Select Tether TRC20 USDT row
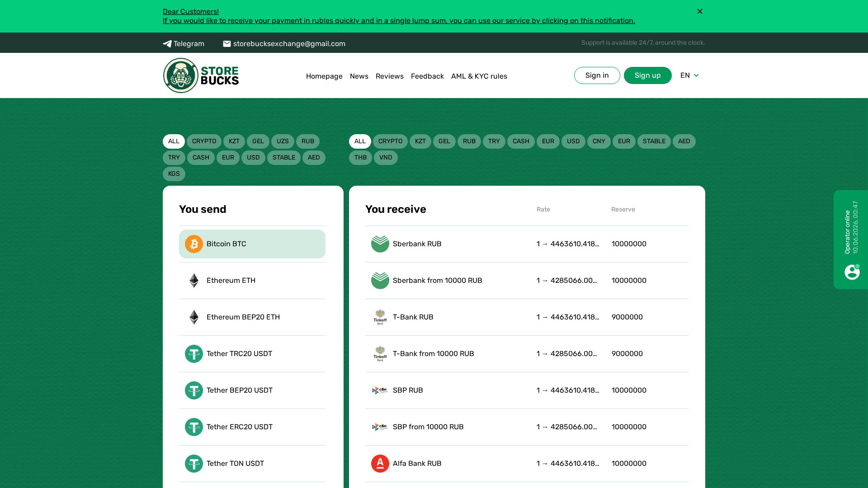The image size is (868, 488). [x=252, y=354]
